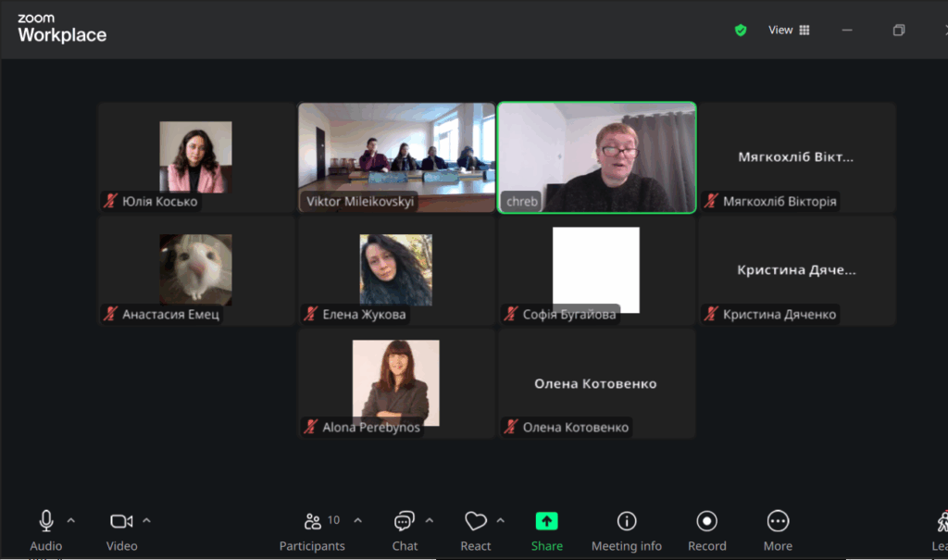Select the chreb active speaker video
Screen dimensions: 948x560
click(x=597, y=153)
